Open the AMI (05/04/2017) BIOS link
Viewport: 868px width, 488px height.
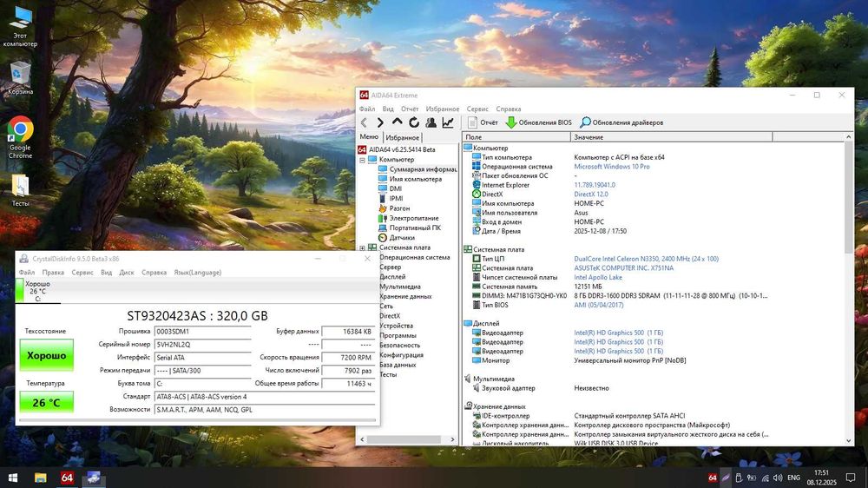pyautogui.click(x=598, y=305)
